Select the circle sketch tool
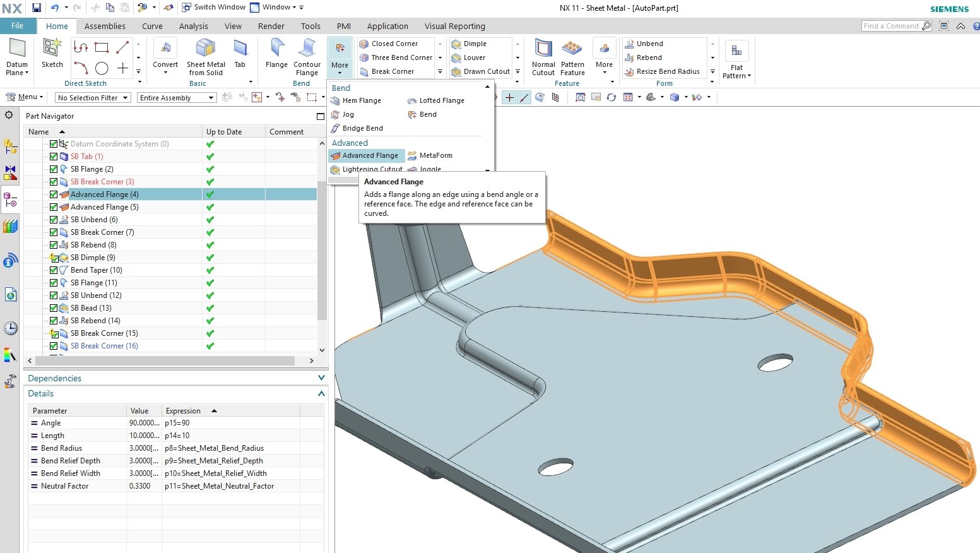980x553 pixels. pyautogui.click(x=102, y=68)
